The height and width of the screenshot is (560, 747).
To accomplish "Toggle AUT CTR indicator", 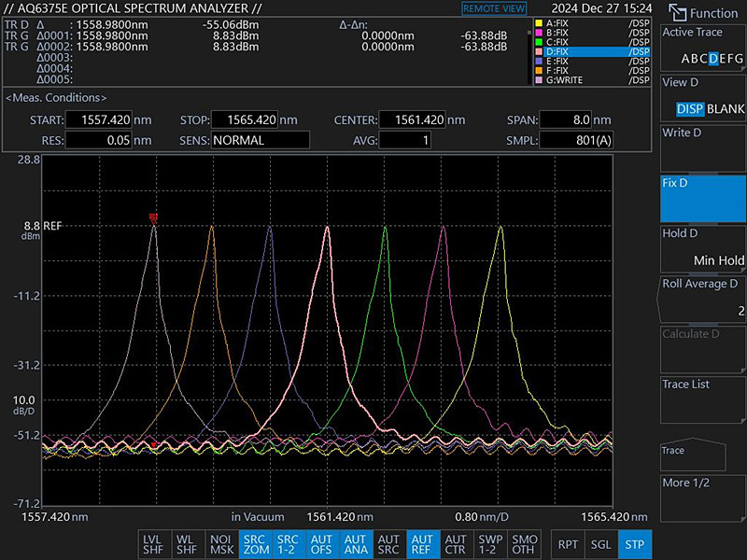I will (456, 544).
